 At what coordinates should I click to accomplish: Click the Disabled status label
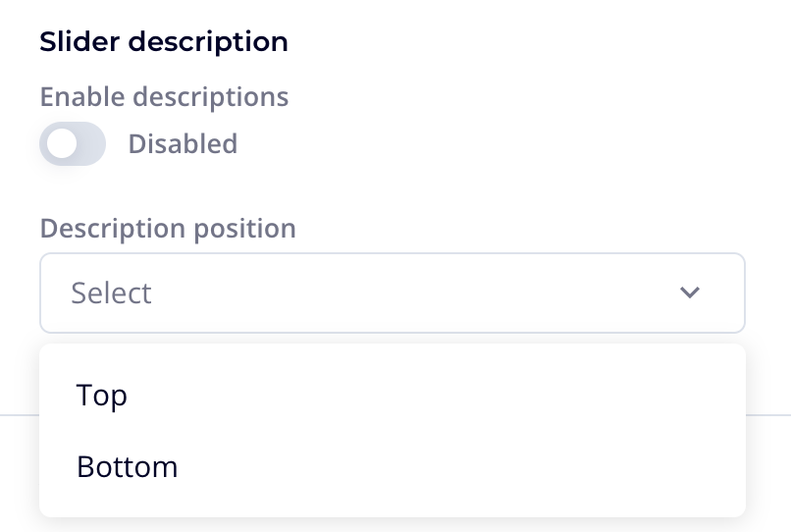tap(183, 144)
